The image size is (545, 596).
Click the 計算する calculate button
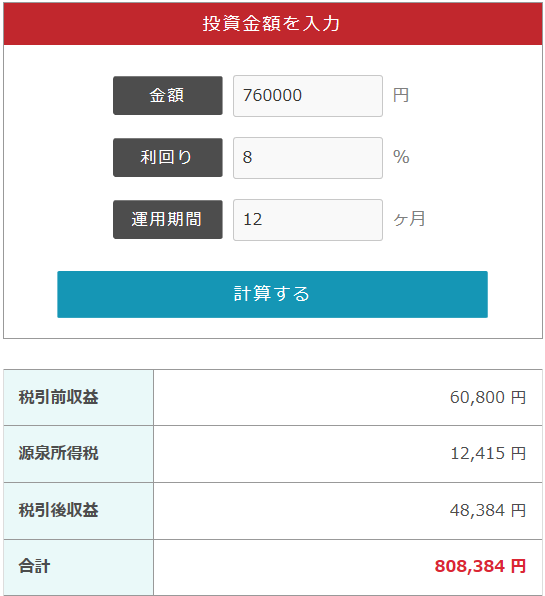click(272, 294)
